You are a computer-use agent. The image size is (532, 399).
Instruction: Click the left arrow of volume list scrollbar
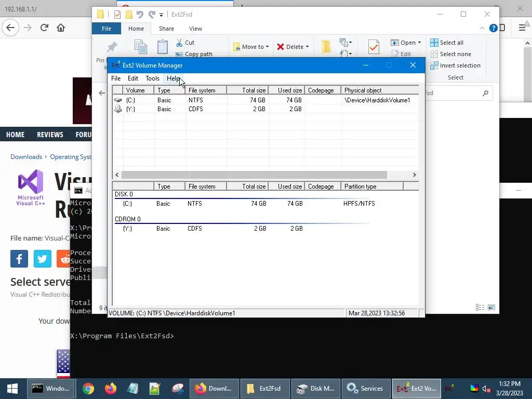pos(117,175)
